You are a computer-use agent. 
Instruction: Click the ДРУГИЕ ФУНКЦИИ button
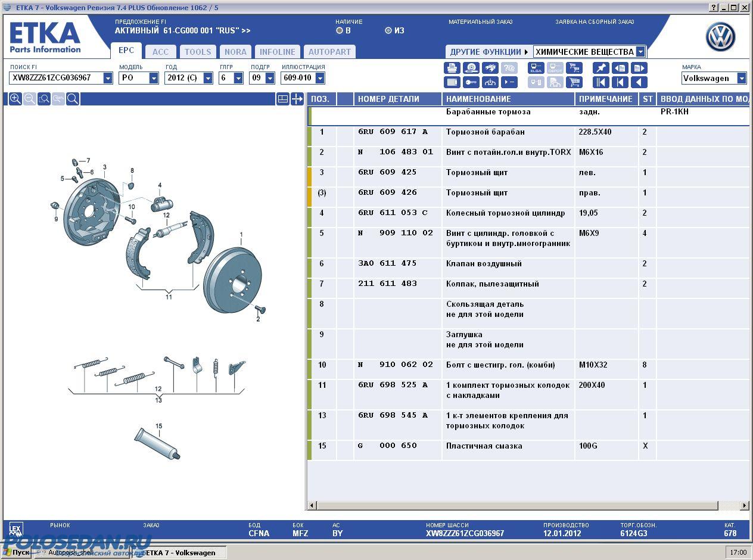click(489, 52)
